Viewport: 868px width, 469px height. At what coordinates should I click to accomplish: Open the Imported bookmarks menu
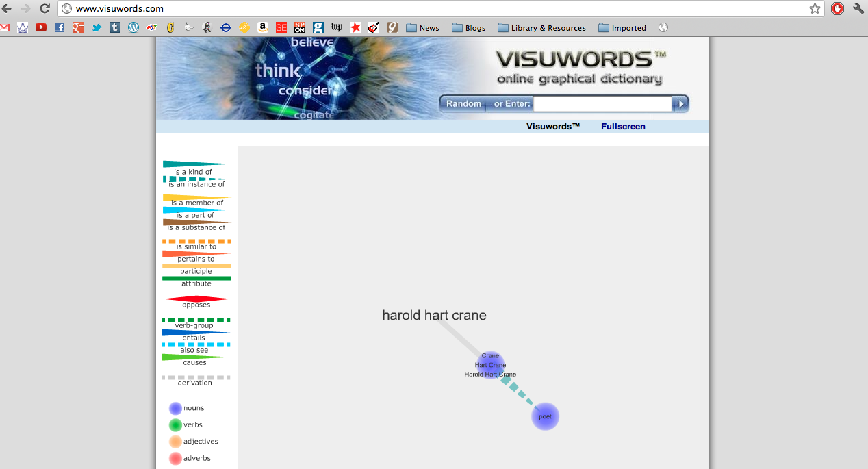pos(622,28)
